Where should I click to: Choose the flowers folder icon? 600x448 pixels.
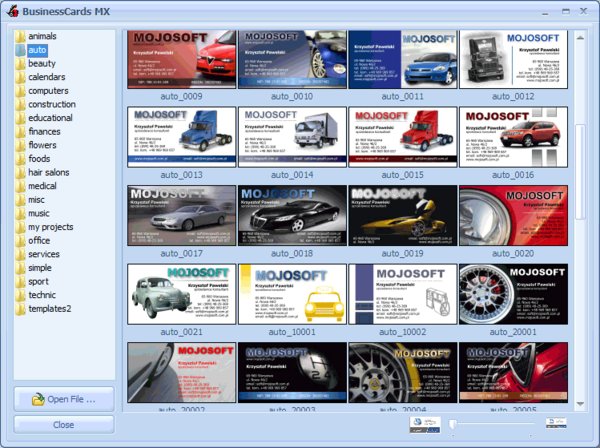point(20,145)
